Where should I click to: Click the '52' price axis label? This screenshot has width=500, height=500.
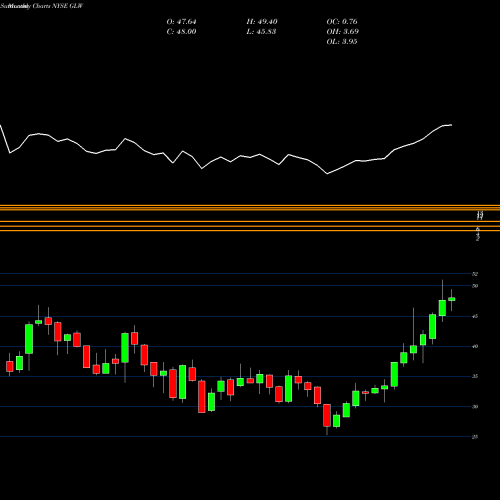point(475,274)
